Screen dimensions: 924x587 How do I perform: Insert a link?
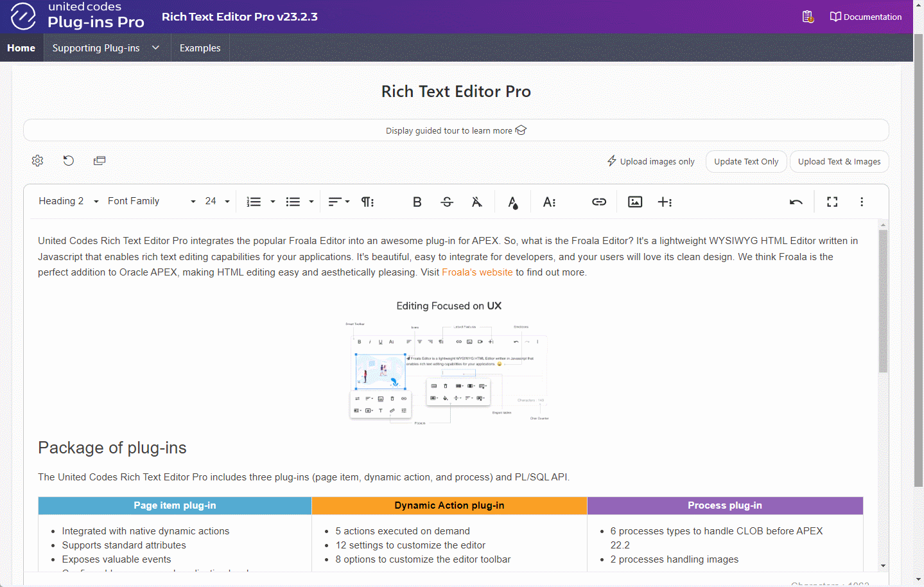tap(599, 202)
